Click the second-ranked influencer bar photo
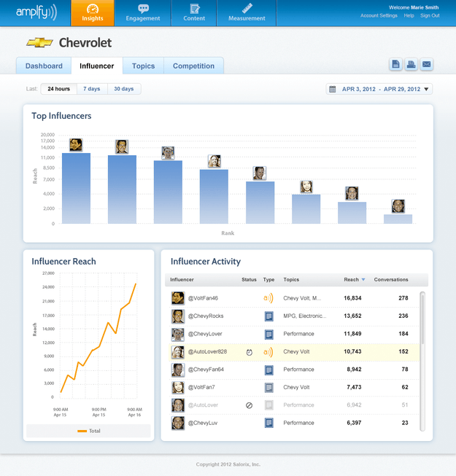The image size is (456, 476). coord(122,147)
